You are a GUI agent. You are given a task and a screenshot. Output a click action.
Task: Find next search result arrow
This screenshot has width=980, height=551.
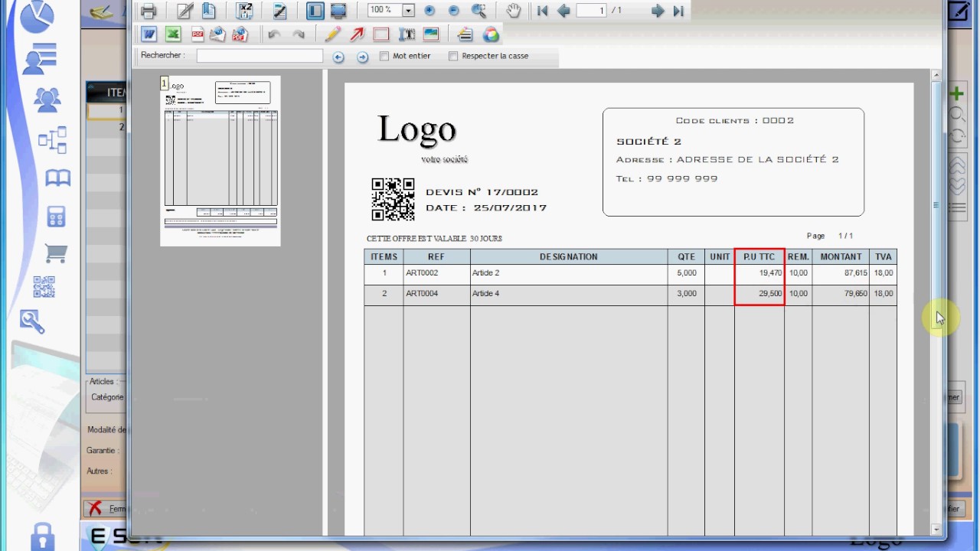[x=363, y=57]
